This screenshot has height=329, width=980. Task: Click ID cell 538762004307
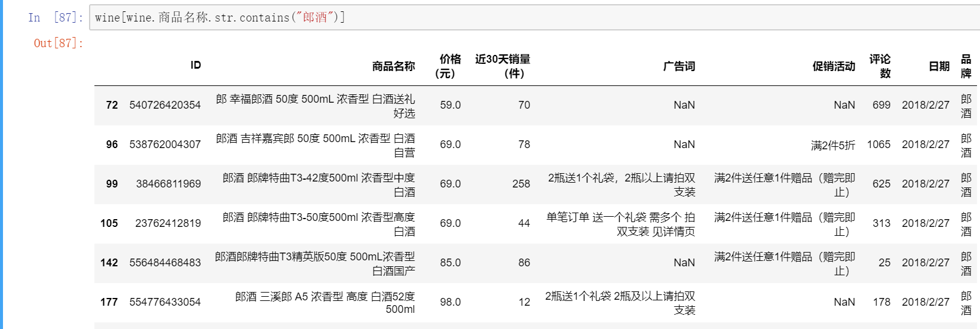pos(165,144)
